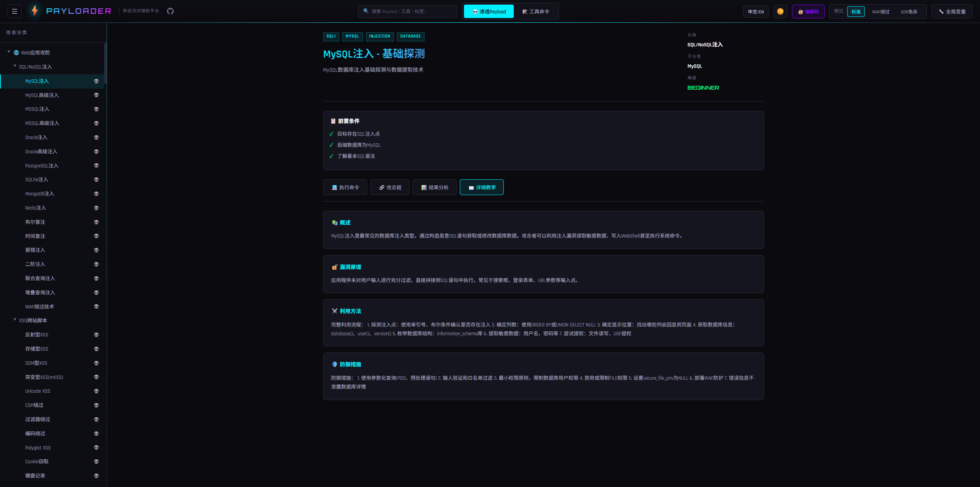
Task: Click the PAYLOADER lightning bolt logo
Action: [35, 11]
